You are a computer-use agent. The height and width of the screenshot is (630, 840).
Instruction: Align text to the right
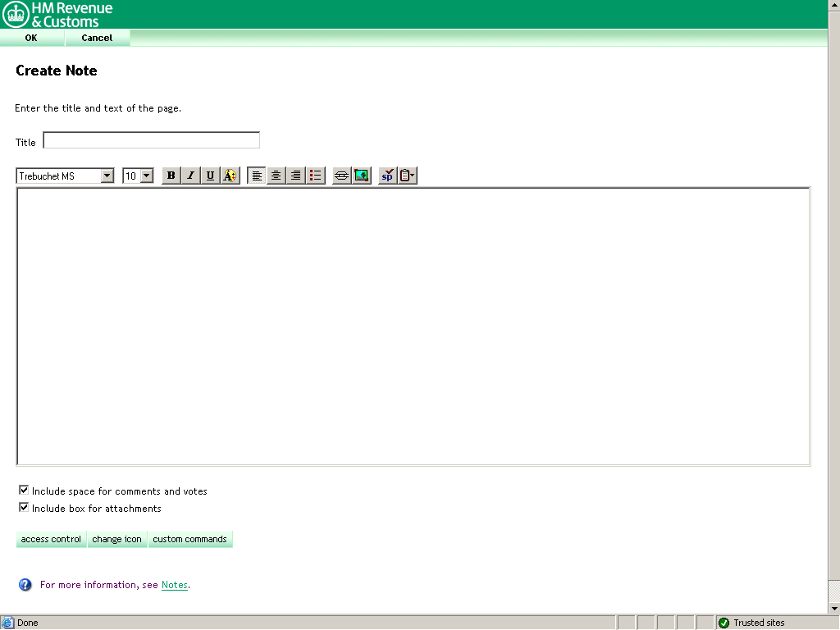[296, 176]
